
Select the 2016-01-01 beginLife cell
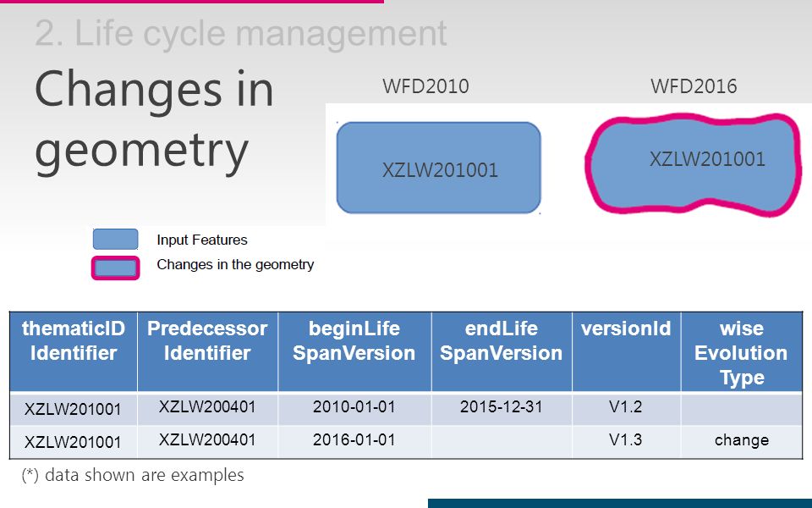click(x=354, y=442)
